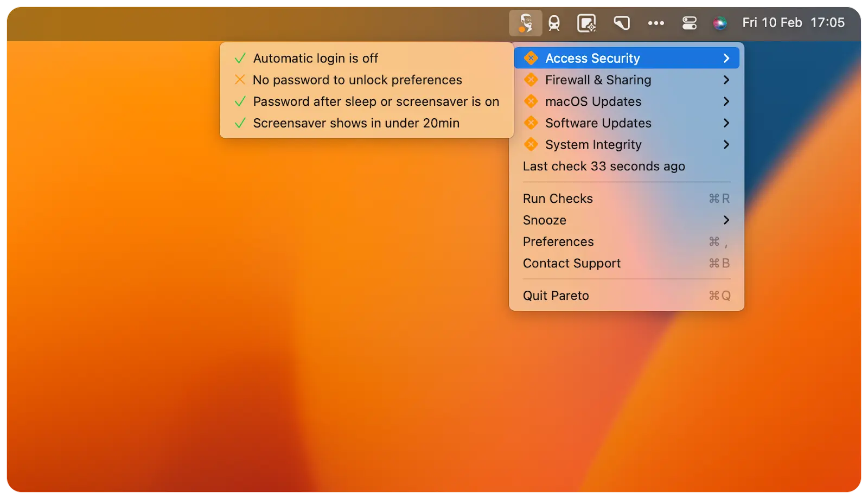Click the date and time in menu bar
This screenshot has width=868, height=499.
tap(794, 23)
